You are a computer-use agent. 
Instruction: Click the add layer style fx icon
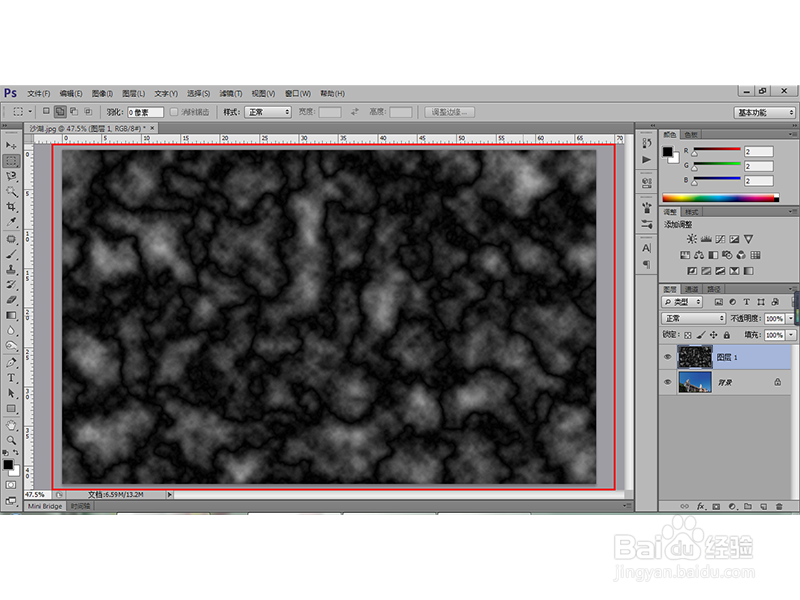(701, 507)
